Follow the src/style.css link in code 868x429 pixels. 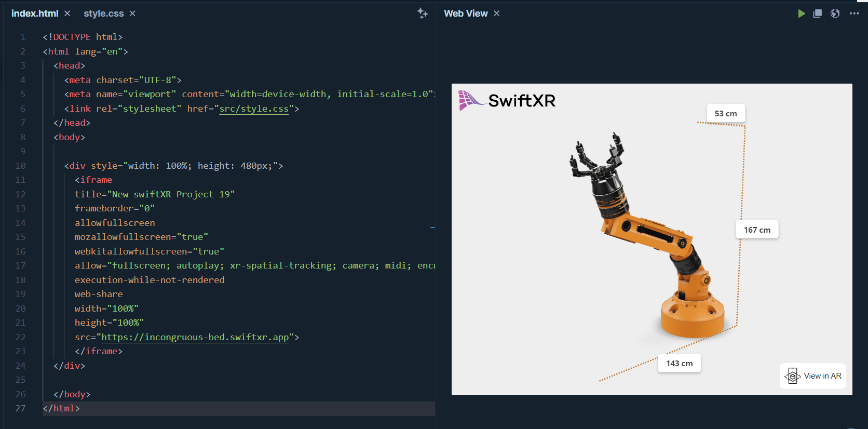[254, 109]
